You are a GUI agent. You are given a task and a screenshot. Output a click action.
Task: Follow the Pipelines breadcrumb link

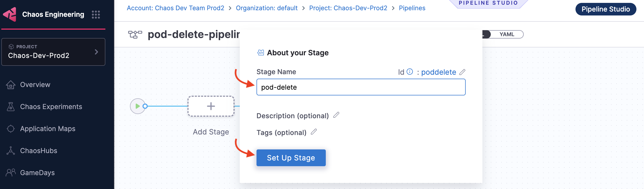pos(412,8)
